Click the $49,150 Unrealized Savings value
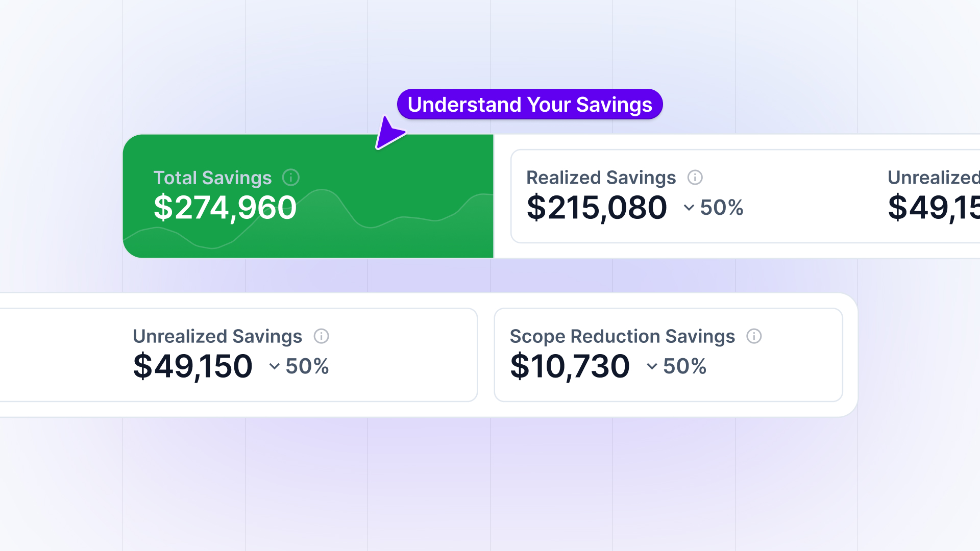The width and height of the screenshot is (980, 551). click(x=192, y=366)
